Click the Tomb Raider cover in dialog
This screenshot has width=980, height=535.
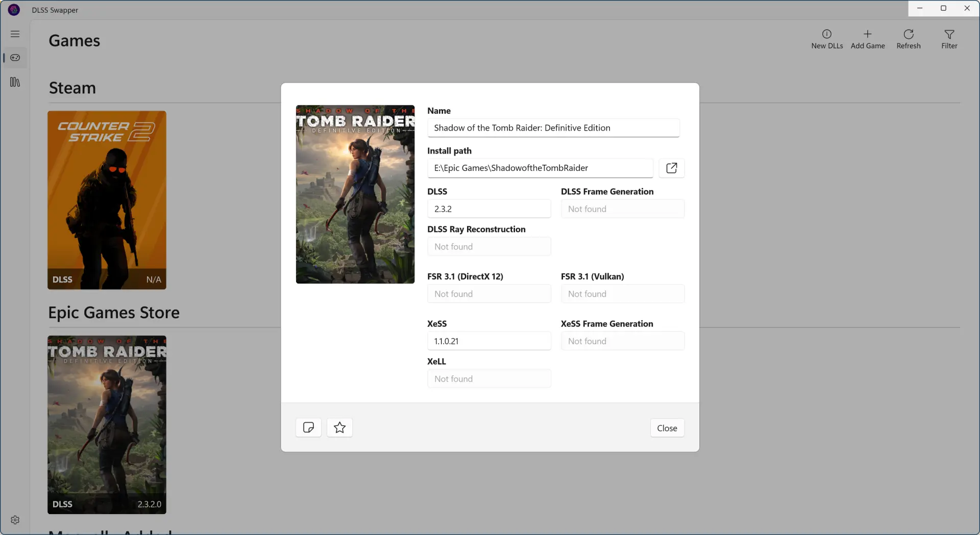pyautogui.click(x=355, y=194)
